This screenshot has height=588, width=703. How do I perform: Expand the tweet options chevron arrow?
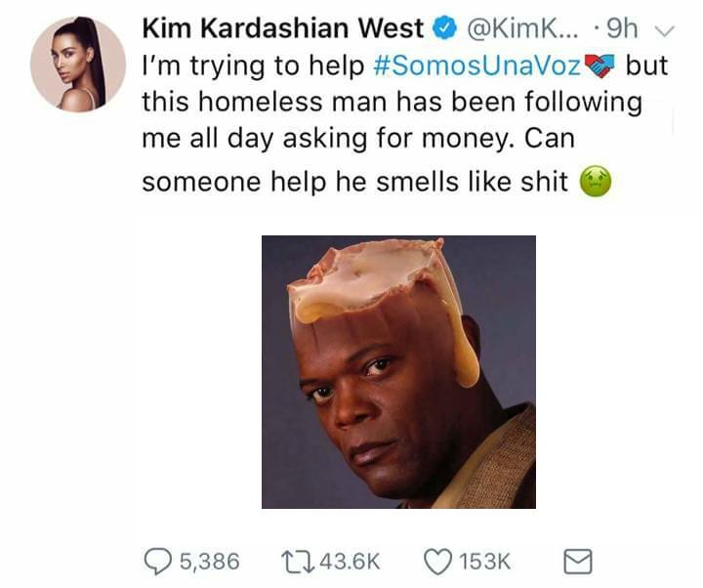665,30
